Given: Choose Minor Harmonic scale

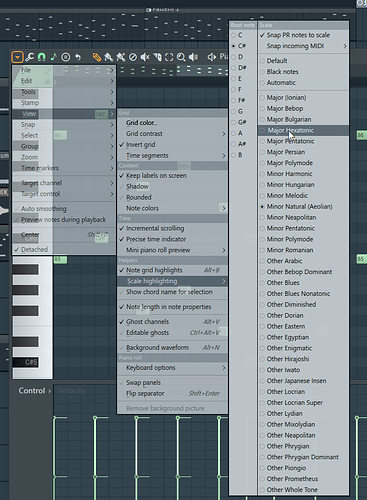Looking at the screenshot, I should tap(303, 174).
